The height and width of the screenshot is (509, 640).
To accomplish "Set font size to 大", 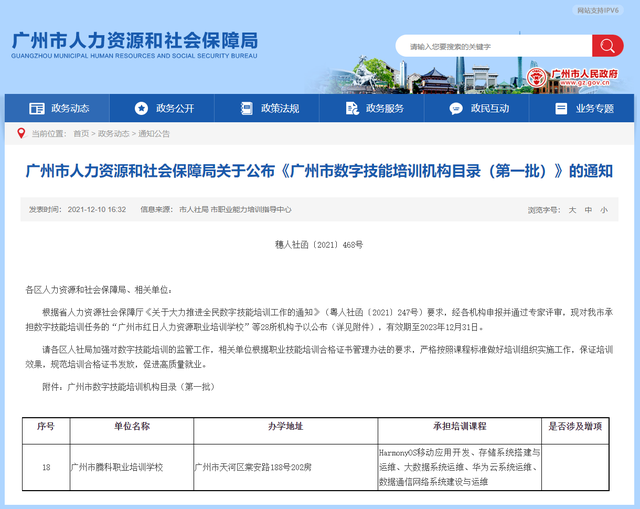I will click(573, 210).
